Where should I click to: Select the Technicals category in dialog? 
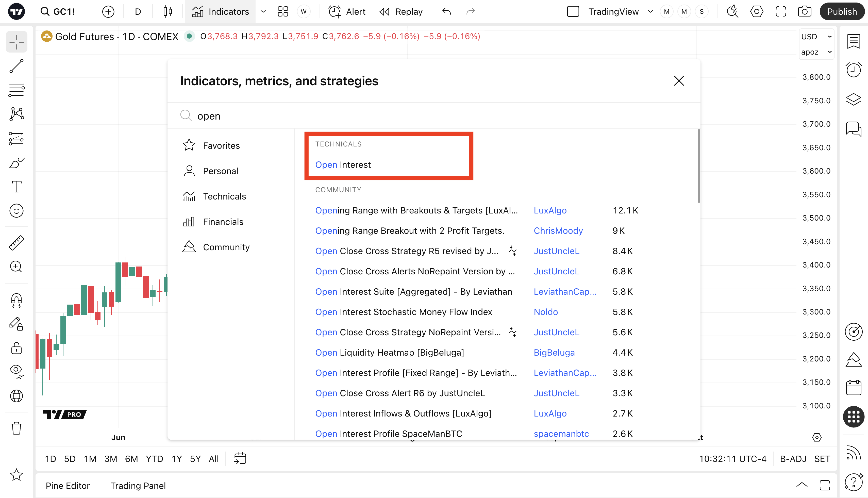[224, 196]
